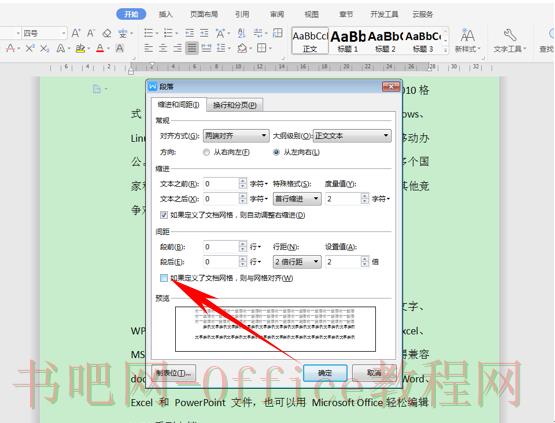Viewport: 555px width, 423px height.
Task: Click the 新样式 new style icon
Action: click(x=467, y=41)
